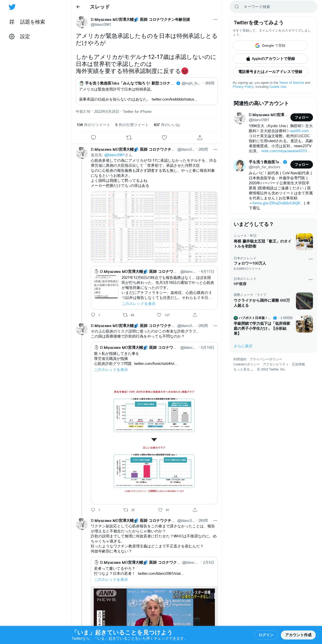Share icon on the 91-likes reply

195,510
